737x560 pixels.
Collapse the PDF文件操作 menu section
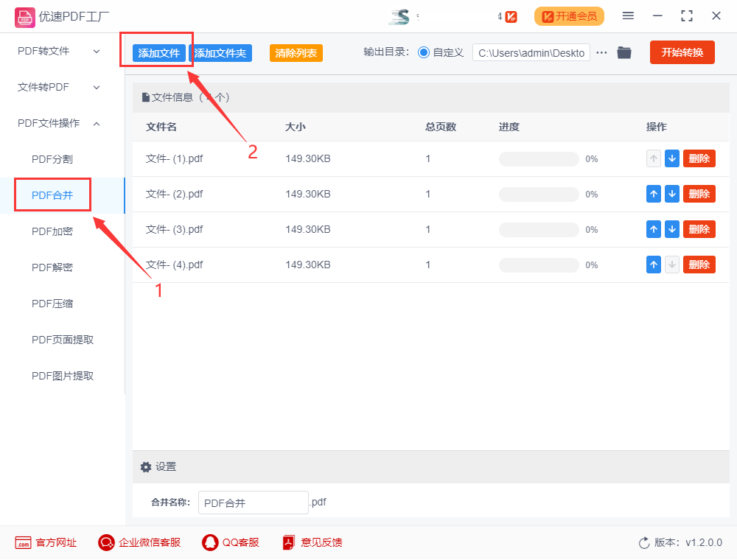59,124
